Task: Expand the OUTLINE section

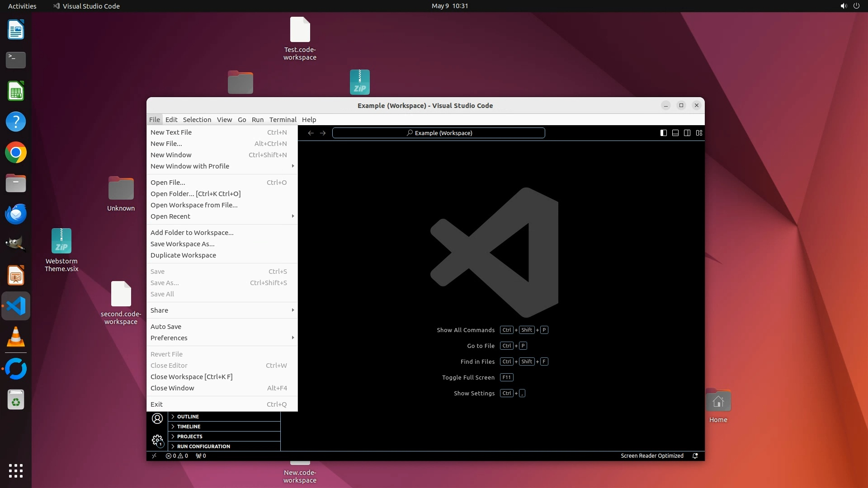Action: pos(188,417)
